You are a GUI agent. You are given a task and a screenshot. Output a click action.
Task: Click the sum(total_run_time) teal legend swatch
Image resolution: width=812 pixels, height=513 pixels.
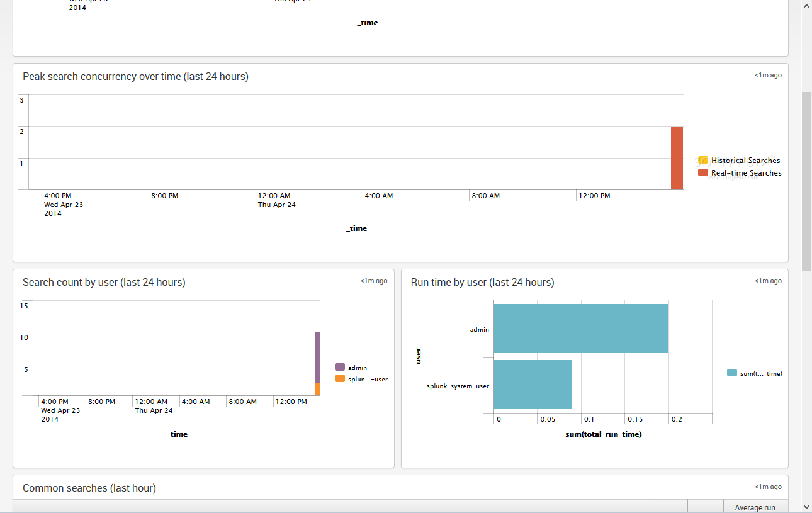tap(732, 373)
